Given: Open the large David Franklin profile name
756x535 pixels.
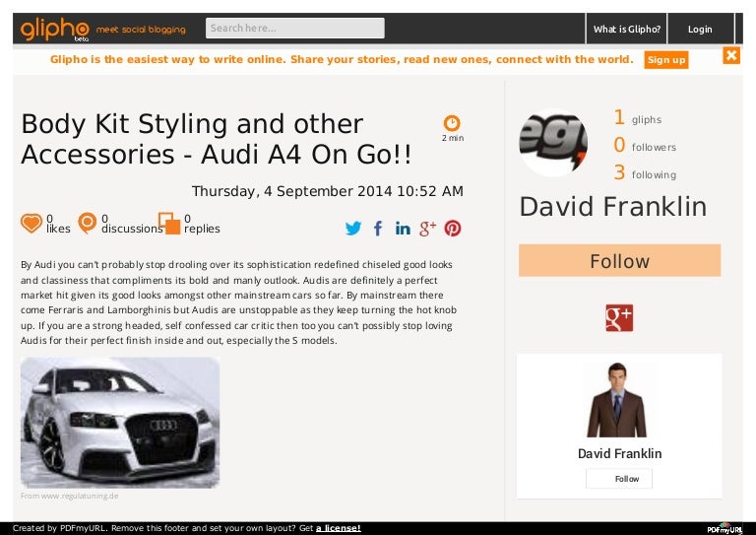Looking at the screenshot, I should tap(613, 207).
